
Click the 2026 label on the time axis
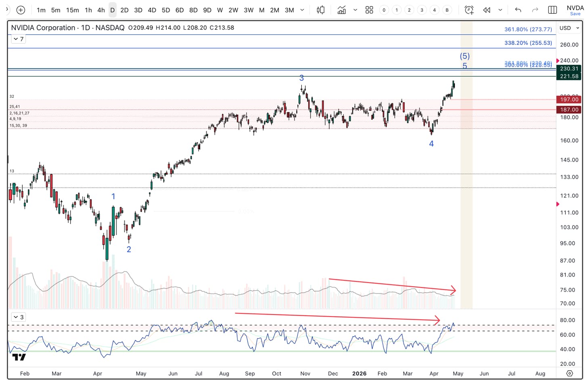359,373
